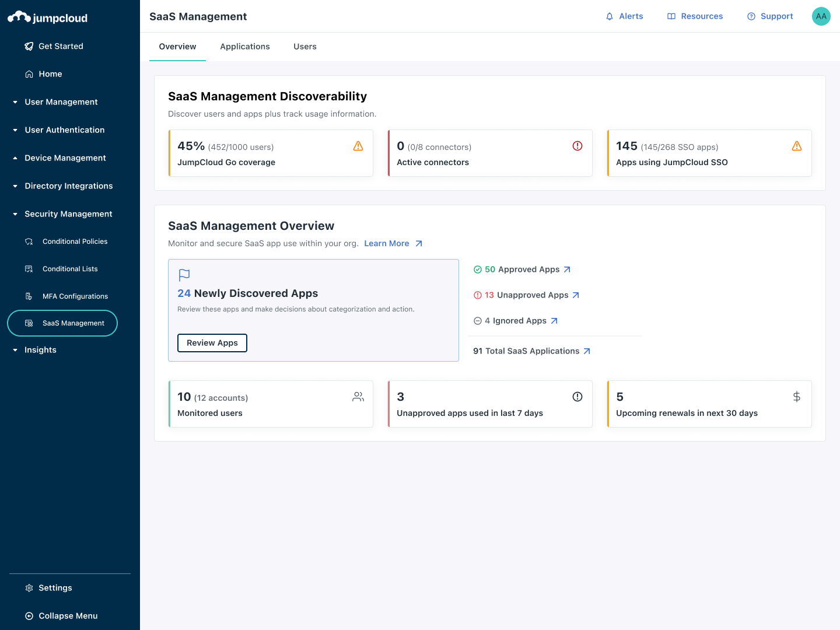Viewport: 840px width, 630px height.
Task: Click dollar icon on Upcoming renewals card
Action: [x=797, y=397]
